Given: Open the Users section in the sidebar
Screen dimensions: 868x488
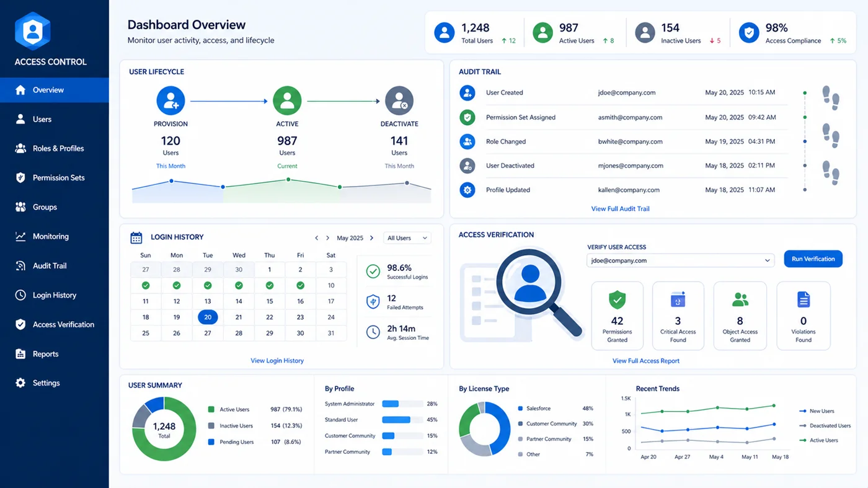Looking at the screenshot, I should (43, 119).
